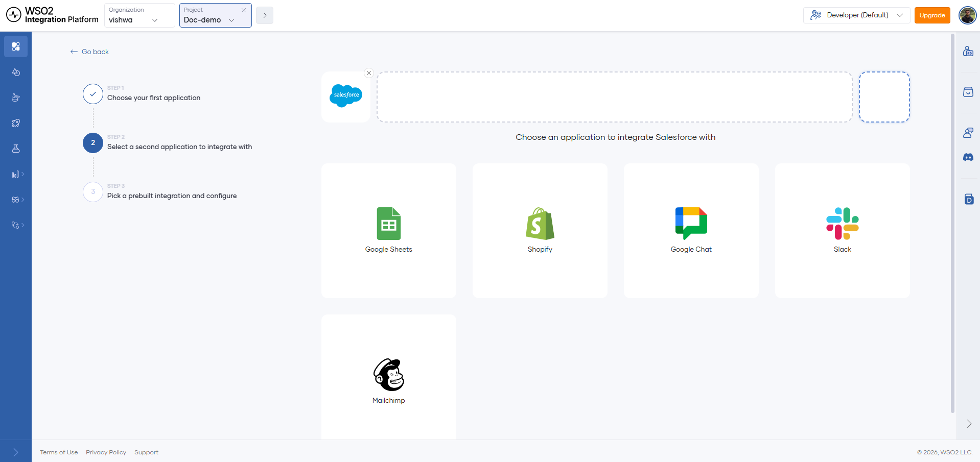Viewport: 980px width, 462px height.
Task: Open the Overview dashboard icon in sidebar
Action: click(x=16, y=46)
